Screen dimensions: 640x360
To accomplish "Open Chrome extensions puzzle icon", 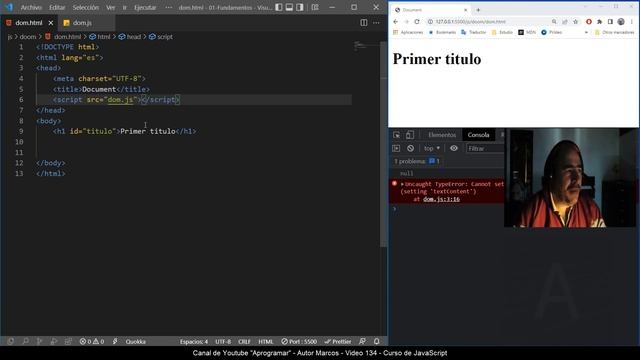I will coord(599,22).
